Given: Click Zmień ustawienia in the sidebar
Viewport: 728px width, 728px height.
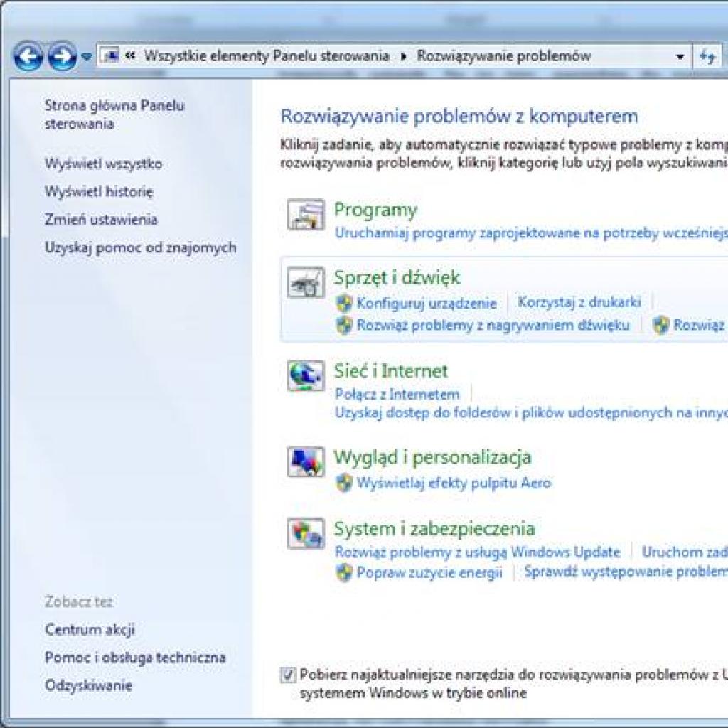Looking at the screenshot, I should coord(101,219).
